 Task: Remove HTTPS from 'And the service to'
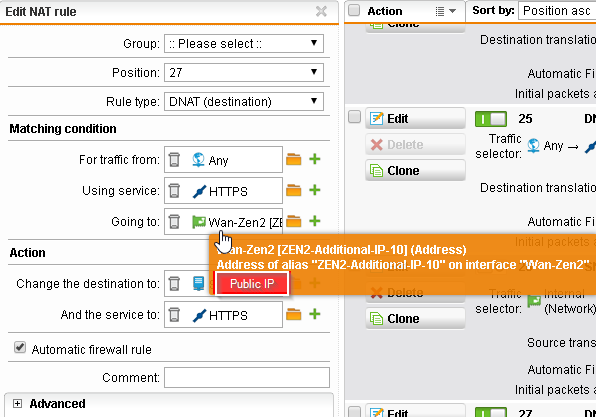pyautogui.click(x=174, y=315)
